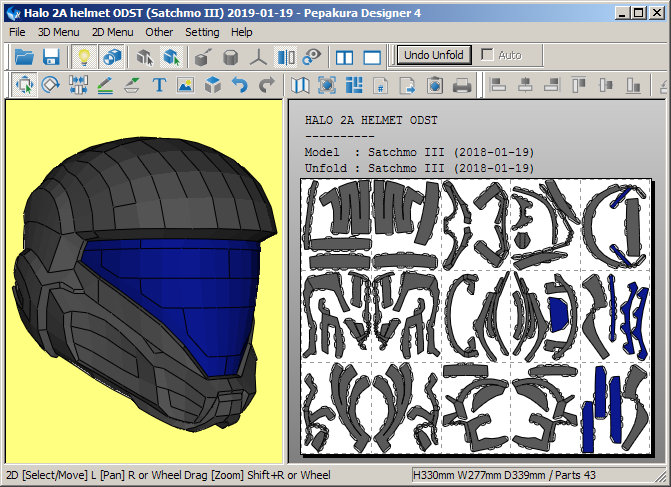Image resolution: width=671 pixels, height=487 pixels.
Task: Click the blue visor part in 2D layout
Action: click(558, 316)
